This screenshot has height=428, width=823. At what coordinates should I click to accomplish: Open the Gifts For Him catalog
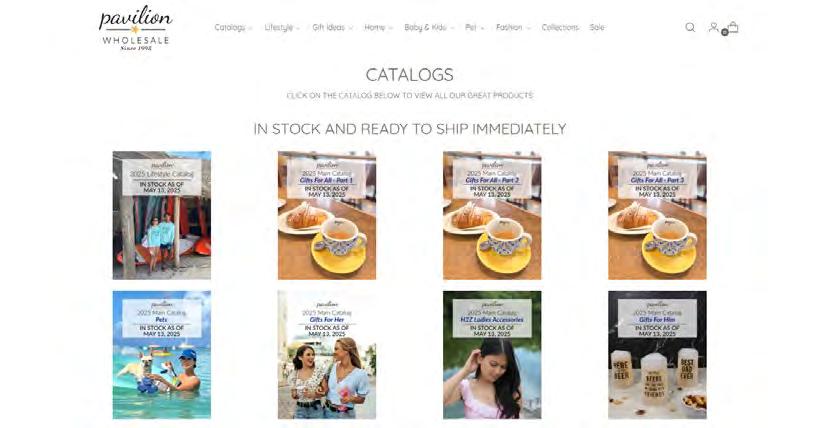tap(657, 355)
